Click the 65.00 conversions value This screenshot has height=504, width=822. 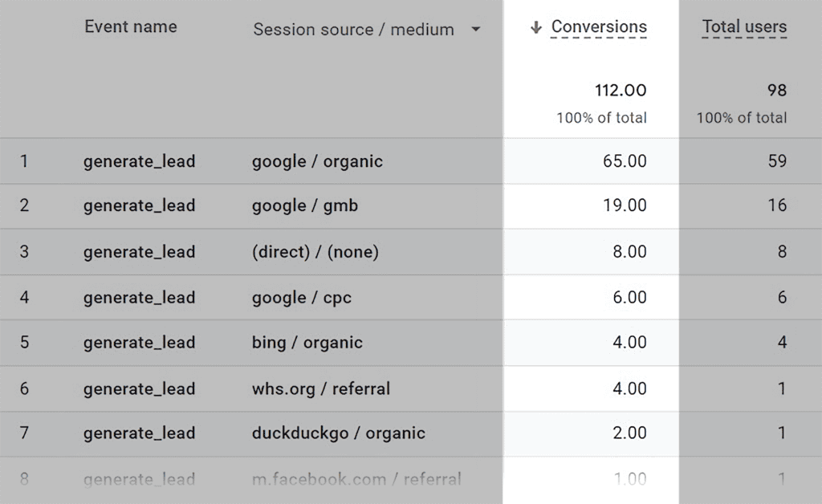tap(625, 161)
